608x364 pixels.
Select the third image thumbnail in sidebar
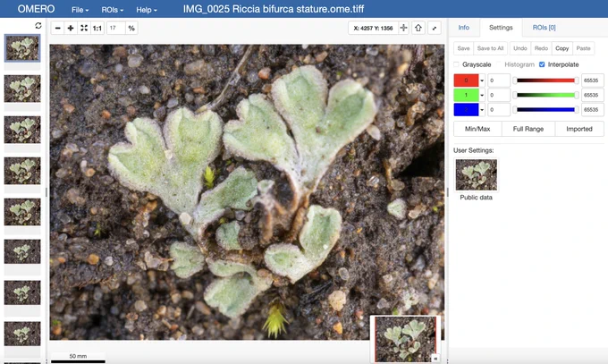tap(22, 130)
